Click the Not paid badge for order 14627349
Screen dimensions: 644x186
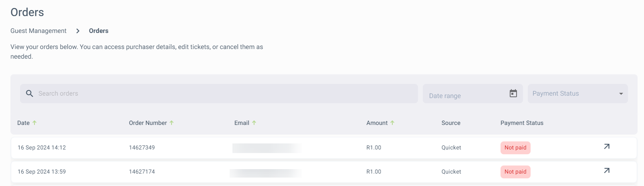pos(515,148)
